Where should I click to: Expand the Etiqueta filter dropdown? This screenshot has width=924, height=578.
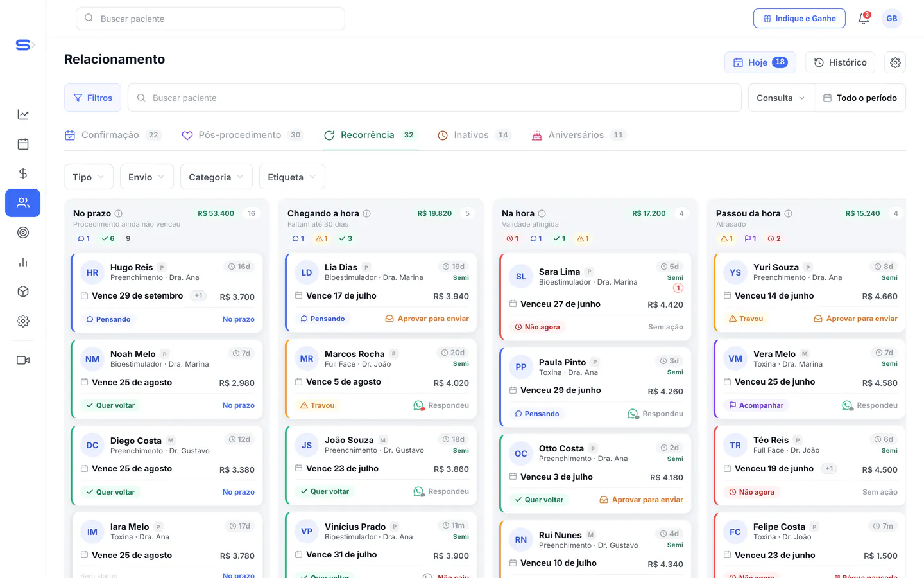point(292,177)
